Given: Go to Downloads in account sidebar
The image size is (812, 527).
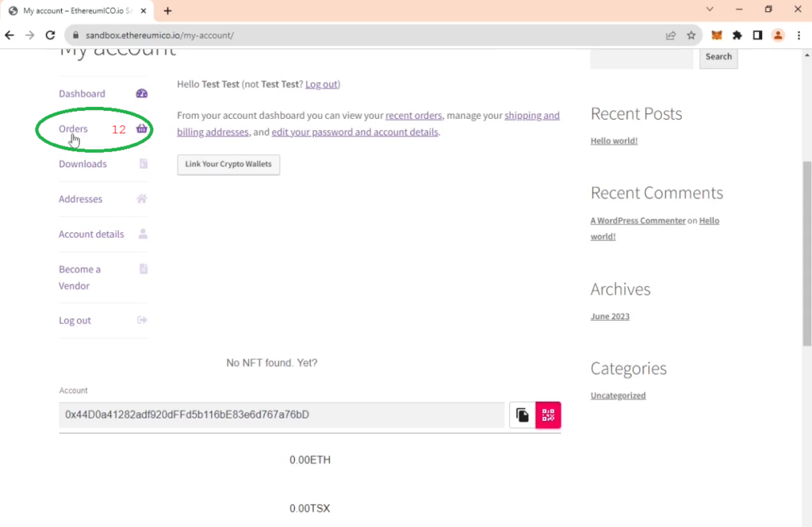Looking at the screenshot, I should pos(82,164).
